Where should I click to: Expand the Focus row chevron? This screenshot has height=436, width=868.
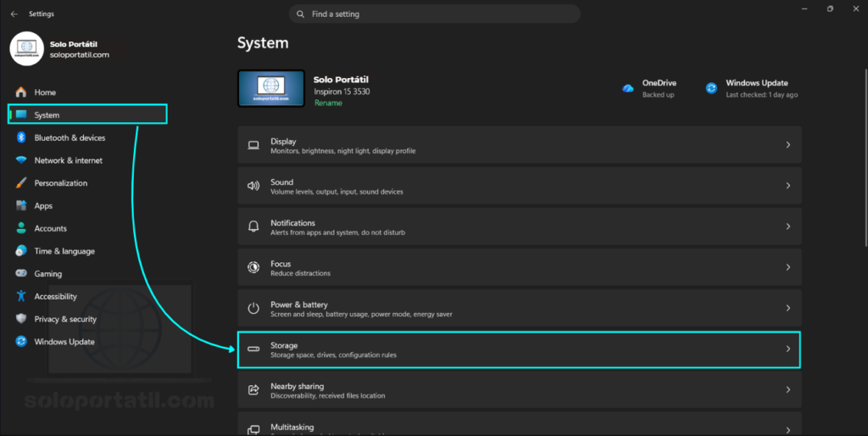point(788,267)
